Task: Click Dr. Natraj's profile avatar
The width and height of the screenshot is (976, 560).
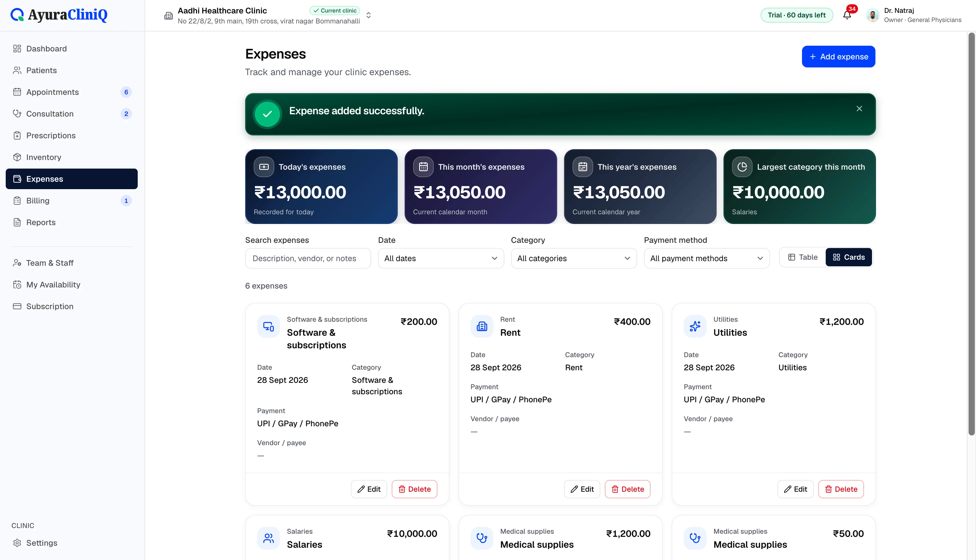Action: (873, 15)
